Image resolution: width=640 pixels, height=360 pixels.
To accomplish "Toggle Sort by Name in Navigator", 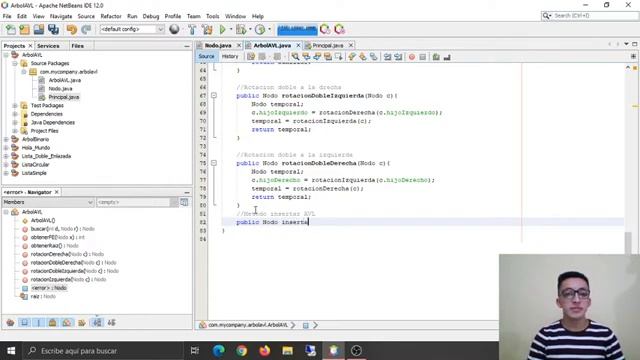I will pos(97,323).
